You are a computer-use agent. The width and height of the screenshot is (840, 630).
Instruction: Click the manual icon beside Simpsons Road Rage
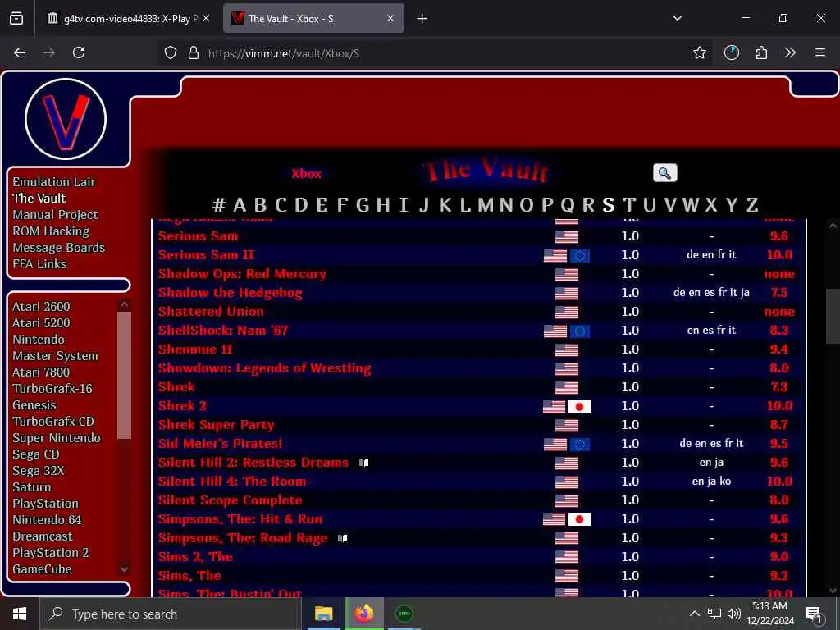pyautogui.click(x=342, y=538)
